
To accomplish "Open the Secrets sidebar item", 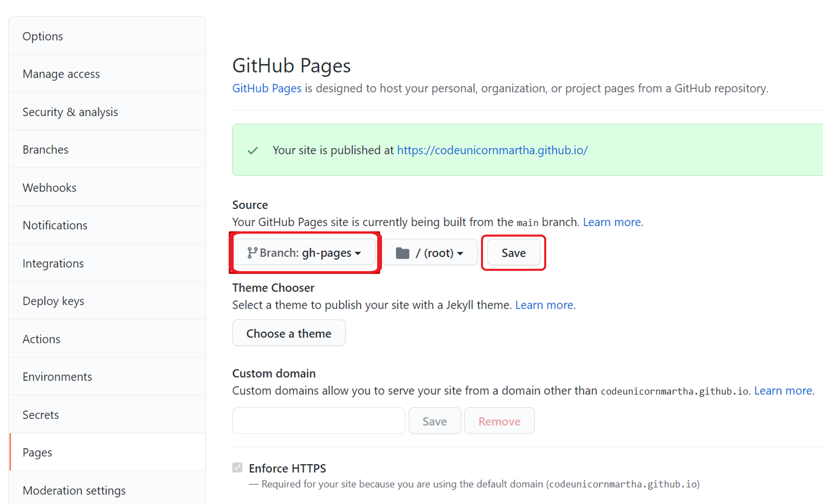I will click(x=41, y=415).
